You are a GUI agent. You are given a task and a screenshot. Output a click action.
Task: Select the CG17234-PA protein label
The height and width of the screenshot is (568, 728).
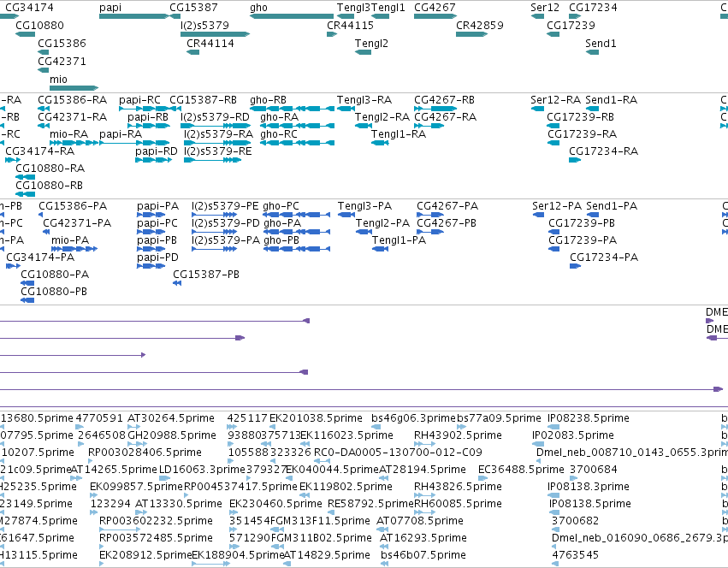[x=604, y=257]
